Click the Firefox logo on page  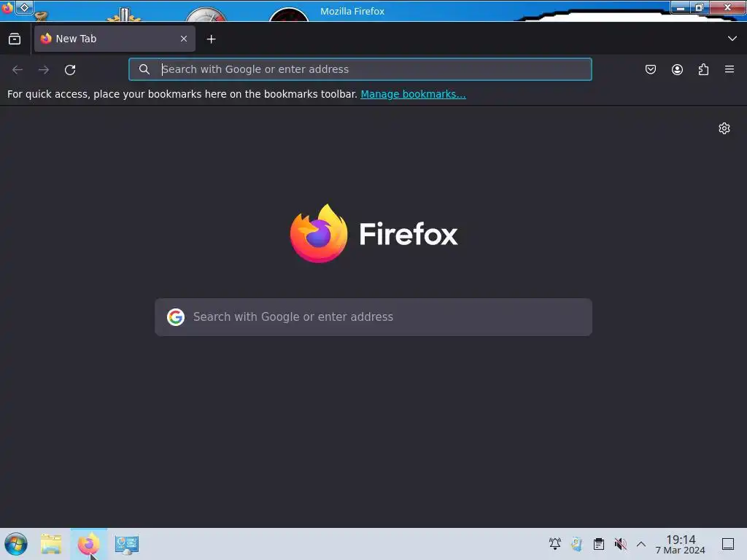[x=373, y=233]
